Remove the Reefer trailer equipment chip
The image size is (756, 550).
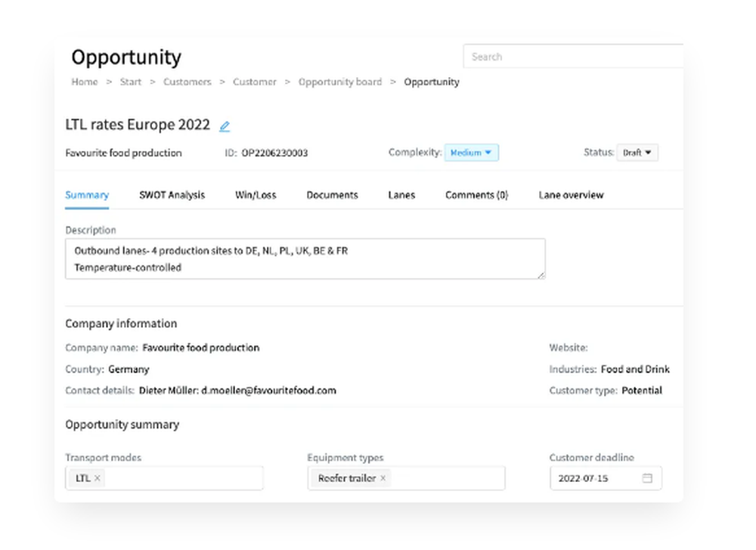click(383, 477)
